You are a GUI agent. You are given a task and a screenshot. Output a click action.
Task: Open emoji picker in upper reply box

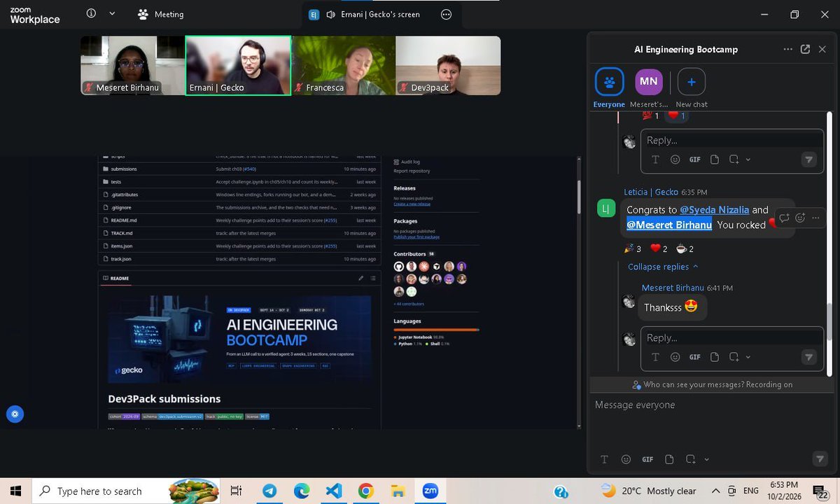(x=675, y=160)
